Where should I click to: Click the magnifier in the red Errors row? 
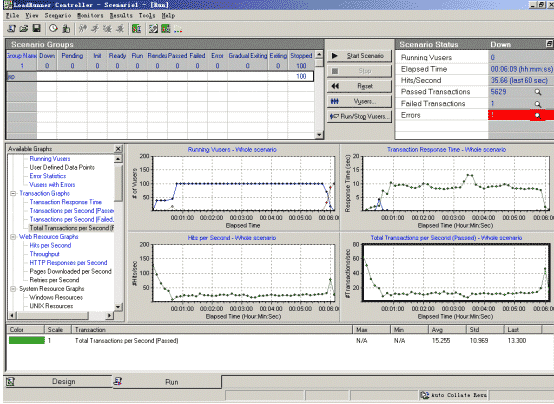[537, 116]
